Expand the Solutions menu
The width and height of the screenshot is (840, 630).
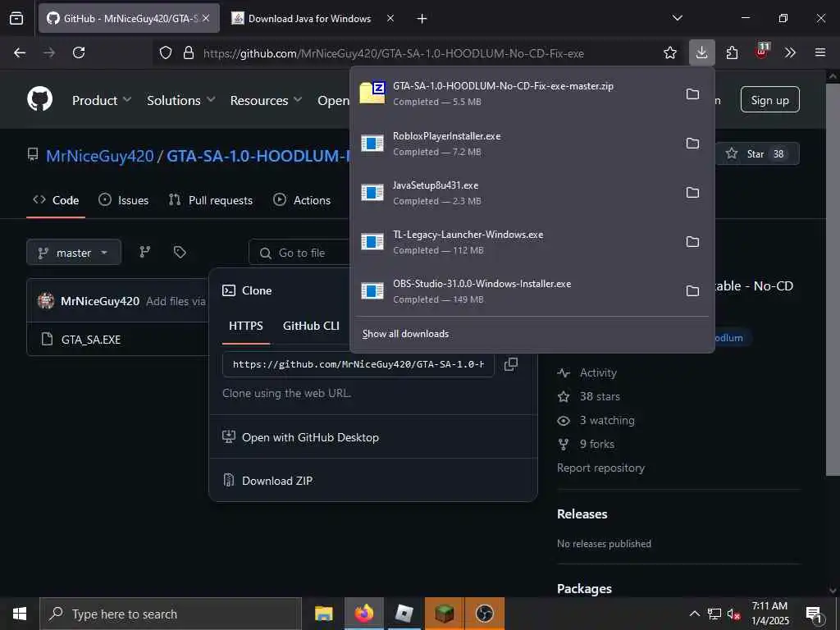(180, 100)
